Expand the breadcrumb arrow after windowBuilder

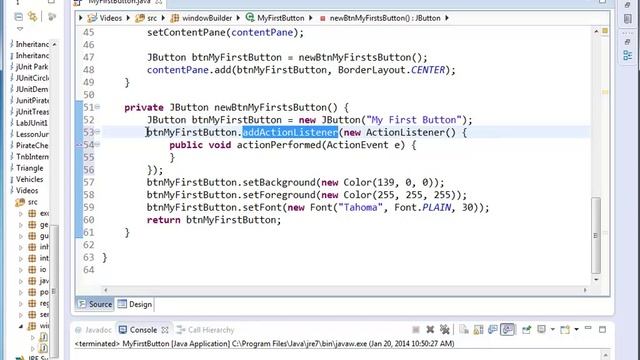click(x=238, y=18)
